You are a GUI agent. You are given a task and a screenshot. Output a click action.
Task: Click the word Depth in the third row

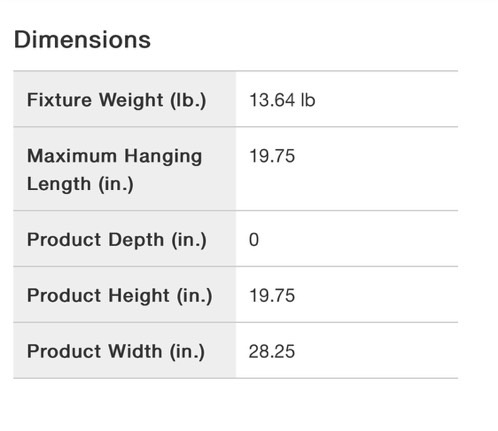click(x=136, y=240)
